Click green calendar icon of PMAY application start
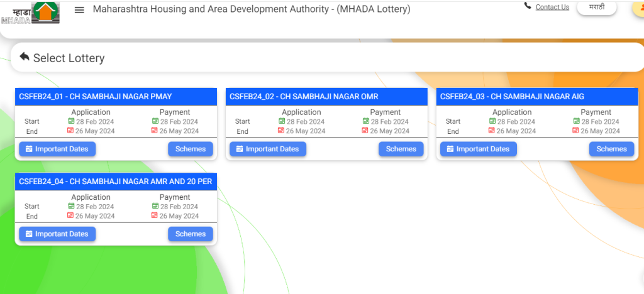The width and height of the screenshot is (644, 294). click(71, 121)
